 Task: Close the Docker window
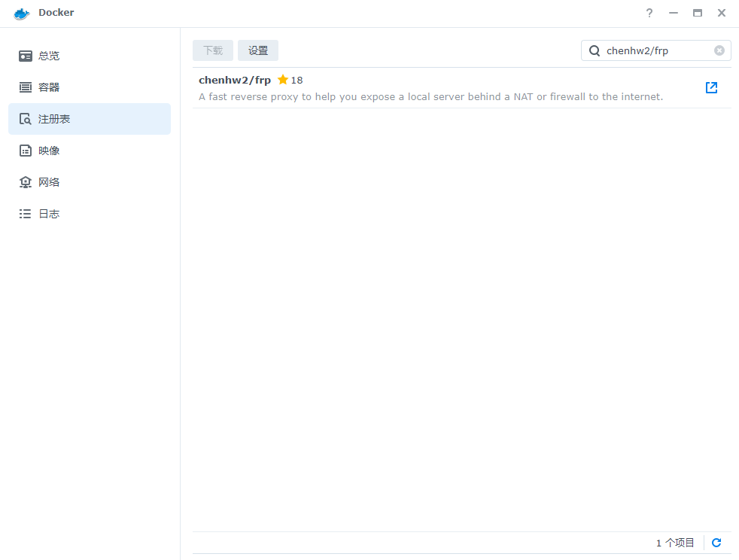[722, 13]
